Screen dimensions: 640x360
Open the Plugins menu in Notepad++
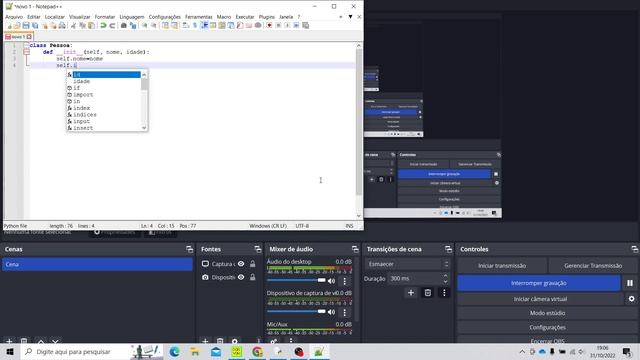(267, 17)
